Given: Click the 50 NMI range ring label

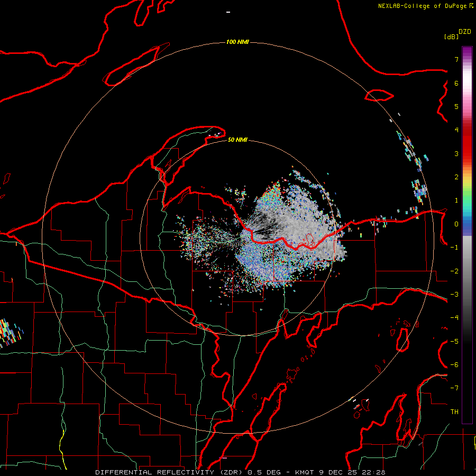Looking at the screenshot, I should [x=237, y=140].
